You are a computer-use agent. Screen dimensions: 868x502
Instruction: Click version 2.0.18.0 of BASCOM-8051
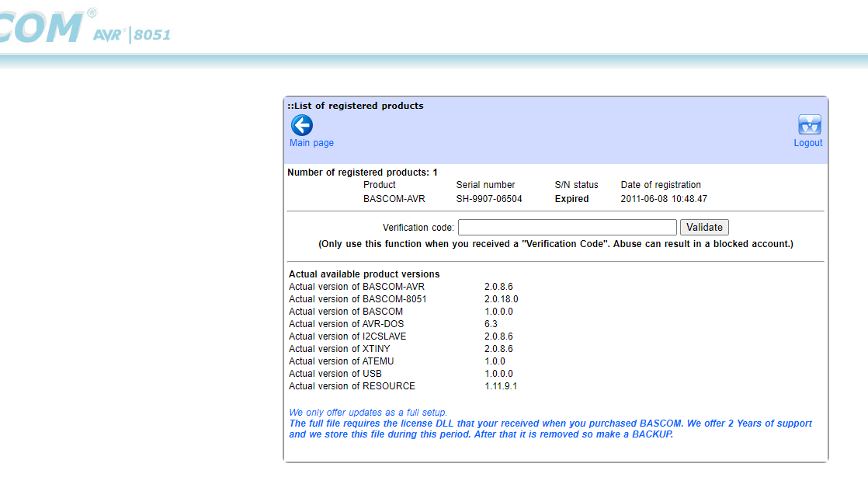tap(502, 299)
